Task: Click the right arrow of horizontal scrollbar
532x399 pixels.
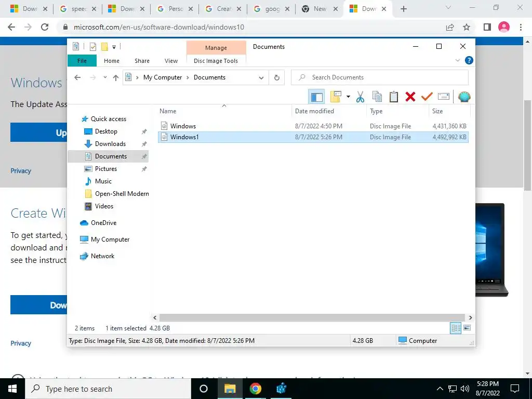Action: (471, 317)
